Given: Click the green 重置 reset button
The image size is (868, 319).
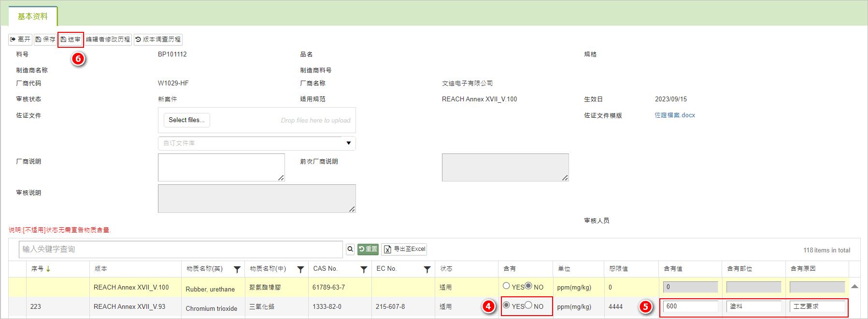Looking at the screenshot, I should click(368, 250).
